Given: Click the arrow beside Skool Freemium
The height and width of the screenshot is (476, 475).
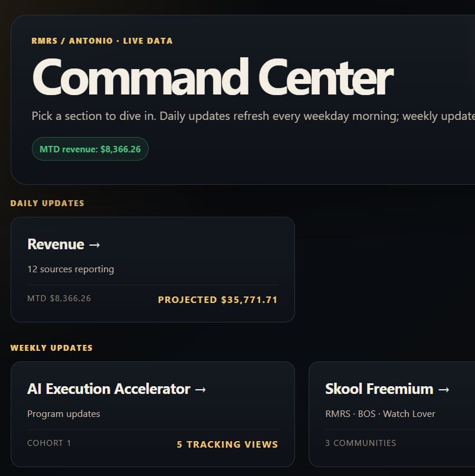Looking at the screenshot, I should [444, 390].
